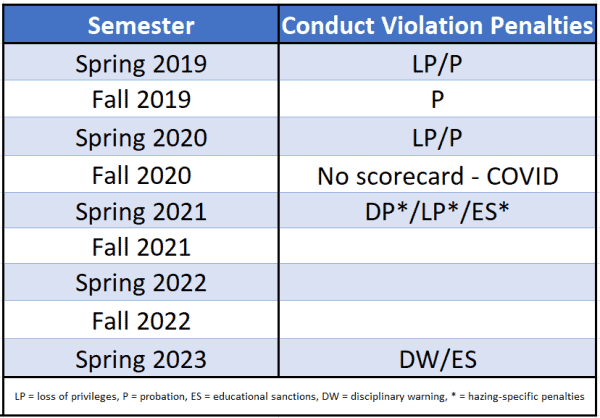600x418 pixels.
Task: Select the Spring 2020 semester cell
Action: tap(141, 136)
